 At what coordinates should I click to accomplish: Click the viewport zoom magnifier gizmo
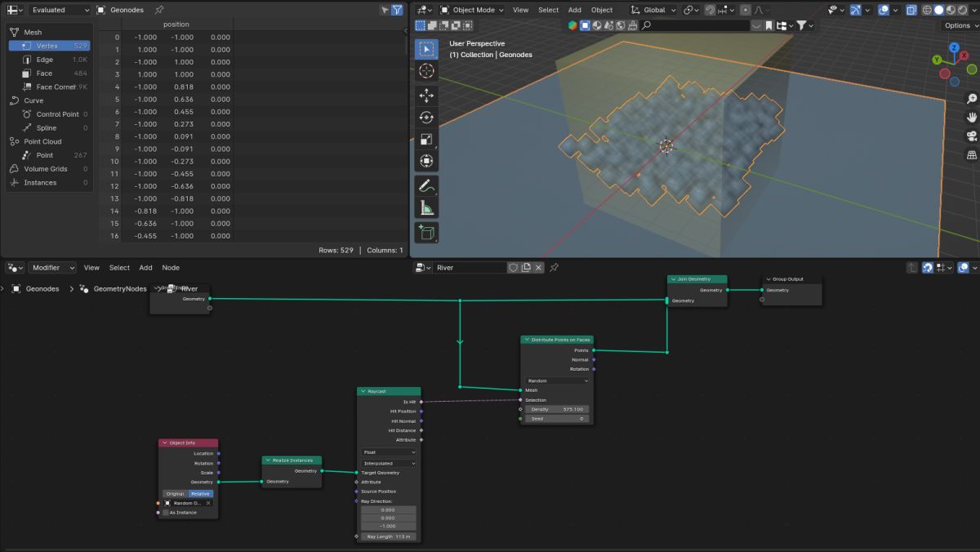tap(972, 99)
